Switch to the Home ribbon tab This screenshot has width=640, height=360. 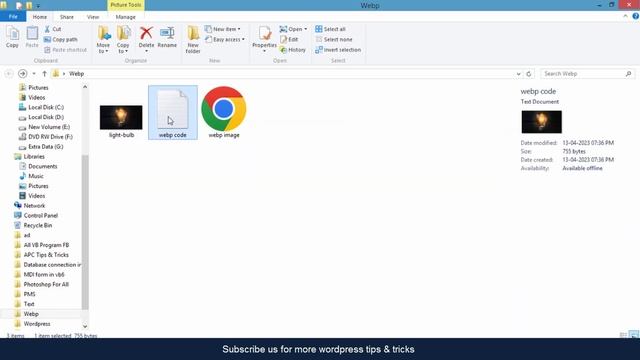[x=40, y=17]
